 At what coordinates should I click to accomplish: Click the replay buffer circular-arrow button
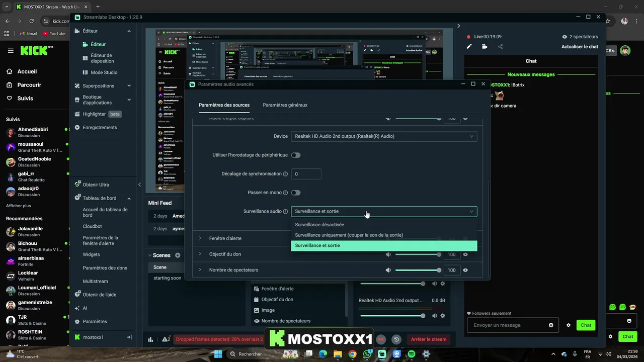(396, 339)
